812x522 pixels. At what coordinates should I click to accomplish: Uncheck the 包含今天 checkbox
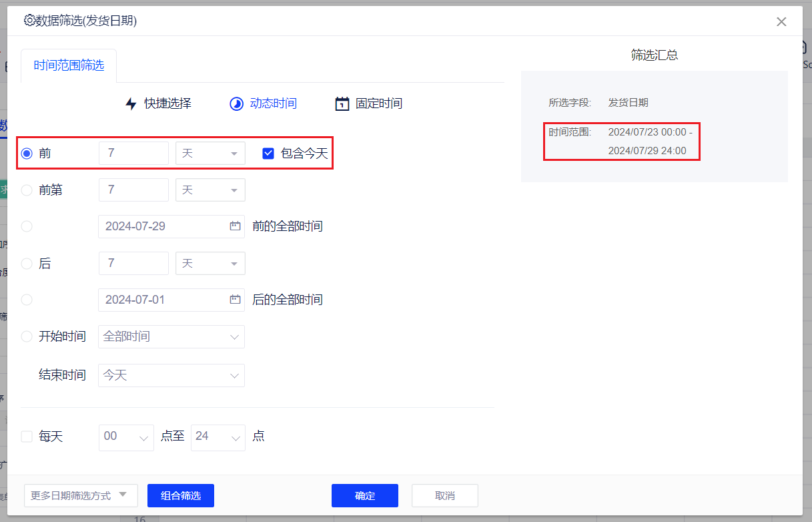tap(268, 154)
